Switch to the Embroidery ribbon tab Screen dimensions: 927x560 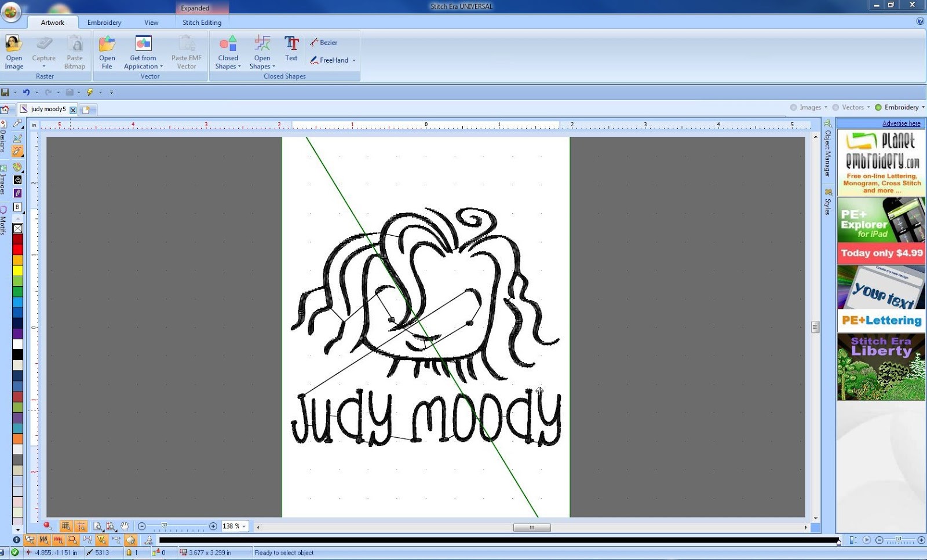pos(104,23)
